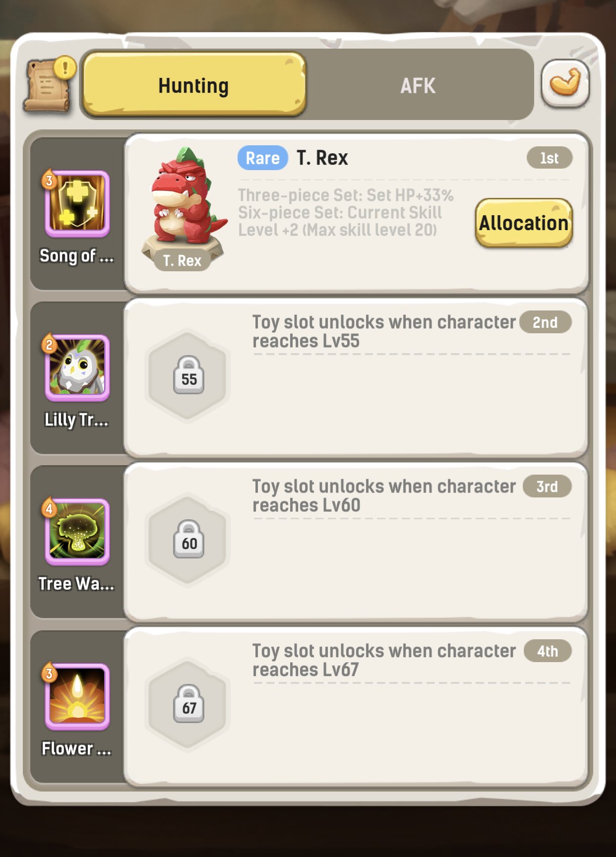616x857 pixels.
Task: Switch to the AFK tab
Action: [418, 85]
